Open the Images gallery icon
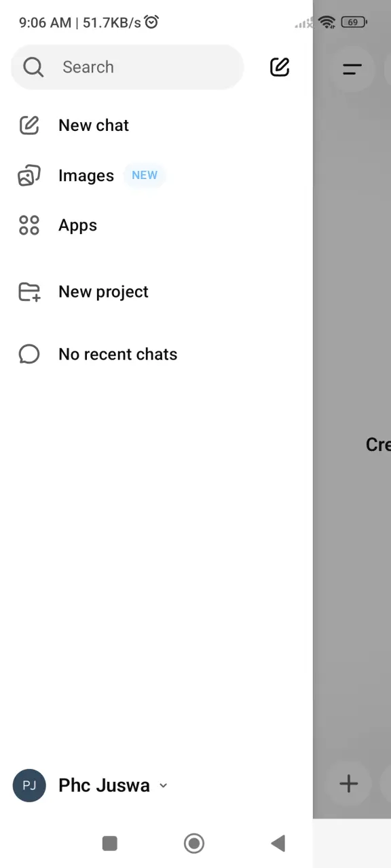Image resolution: width=391 pixels, height=868 pixels. [29, 176]
